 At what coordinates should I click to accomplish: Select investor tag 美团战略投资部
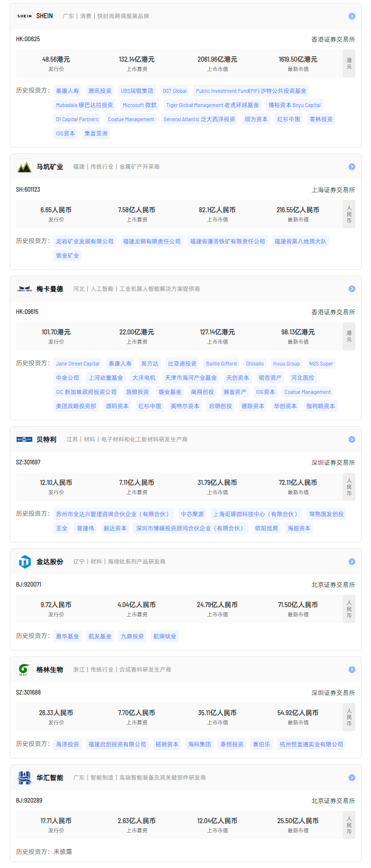click(x=76, y=406)
